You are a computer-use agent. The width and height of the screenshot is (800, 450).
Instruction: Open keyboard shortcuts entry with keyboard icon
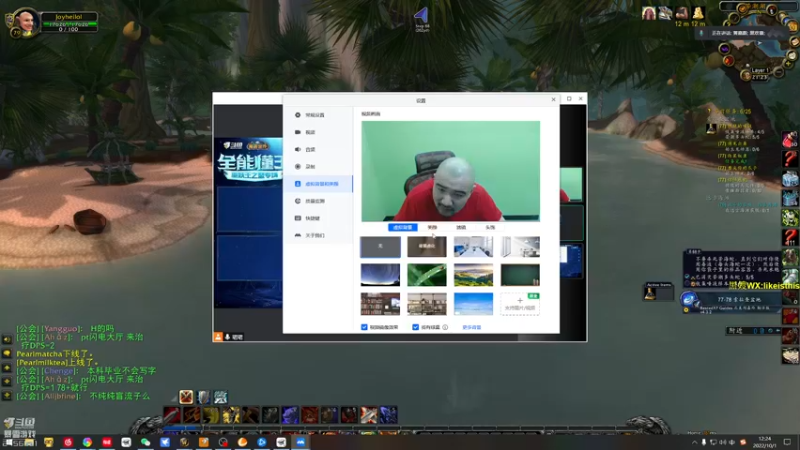click(x=317, y=218)
